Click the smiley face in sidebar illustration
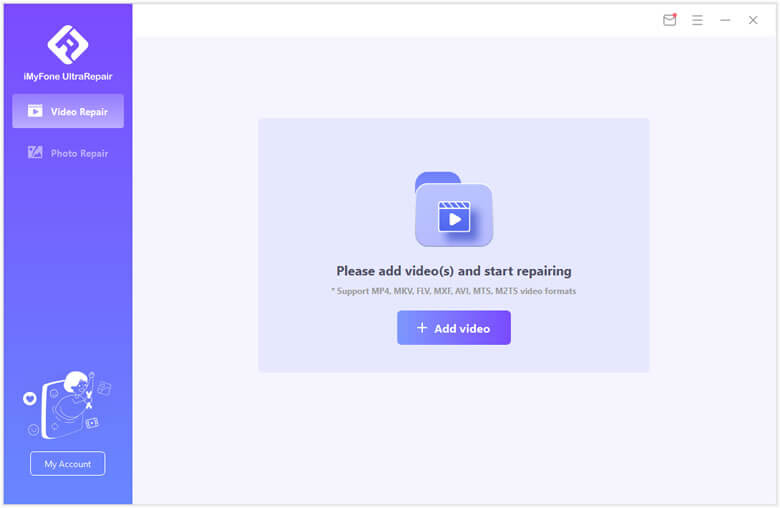Viewport: 780px width, 508px height. 34,429
